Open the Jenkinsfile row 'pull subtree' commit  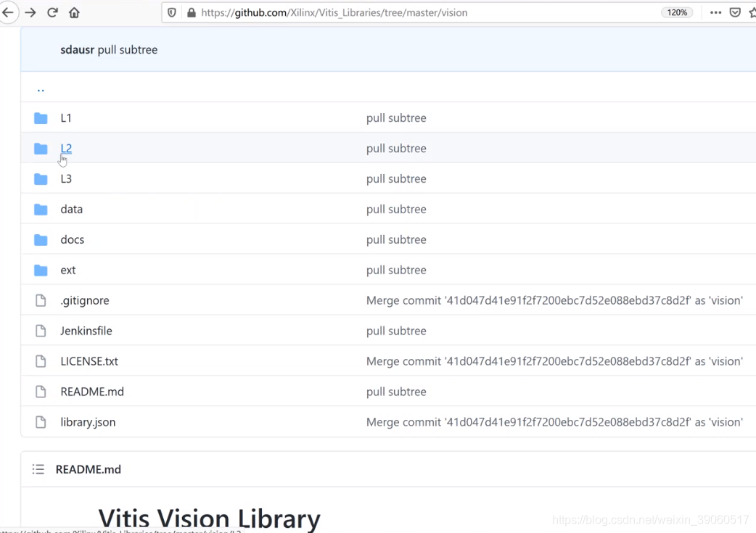(x=396, y=331)
